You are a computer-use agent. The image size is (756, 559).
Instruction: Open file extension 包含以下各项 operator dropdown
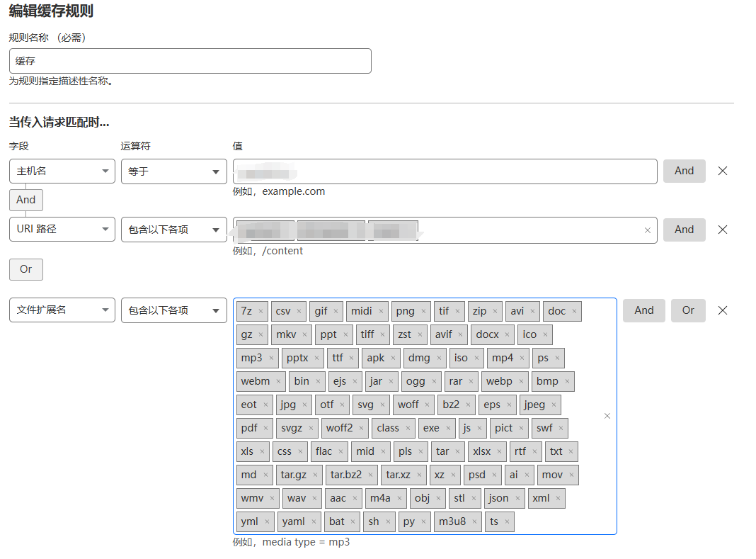tap(174, 310)
